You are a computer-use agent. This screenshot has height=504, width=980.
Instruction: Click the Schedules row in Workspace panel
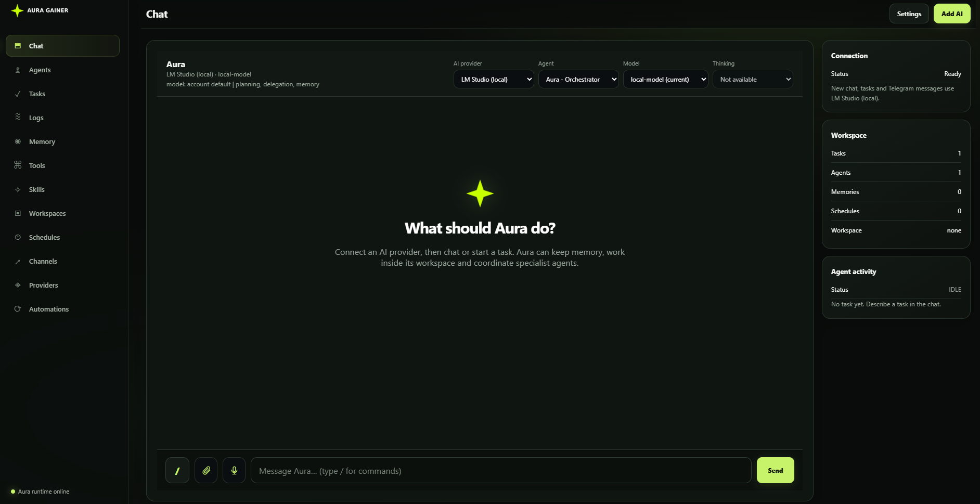[x=896, y=211]
